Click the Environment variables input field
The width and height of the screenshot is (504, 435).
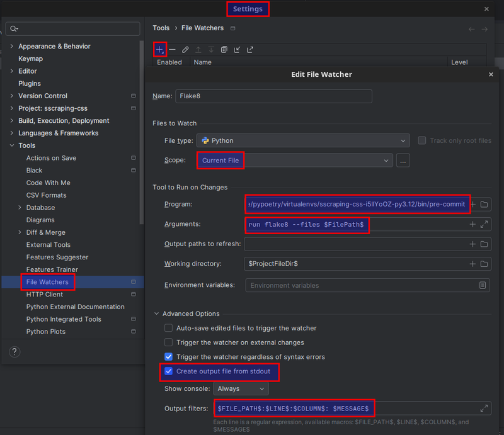368,285
